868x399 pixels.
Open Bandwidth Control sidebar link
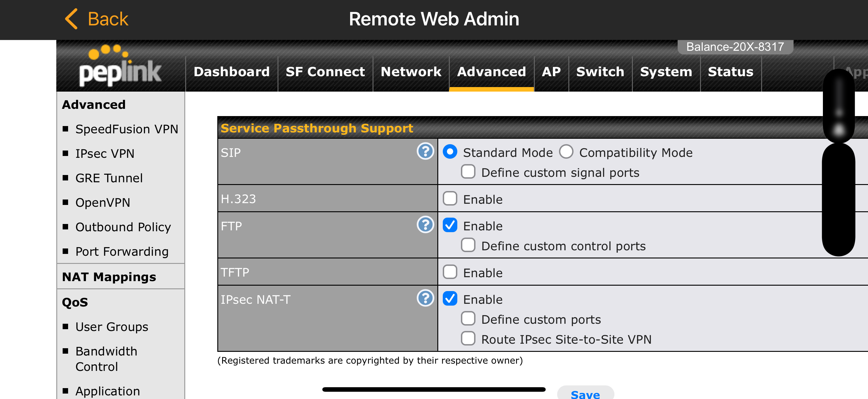coord(106,359)
